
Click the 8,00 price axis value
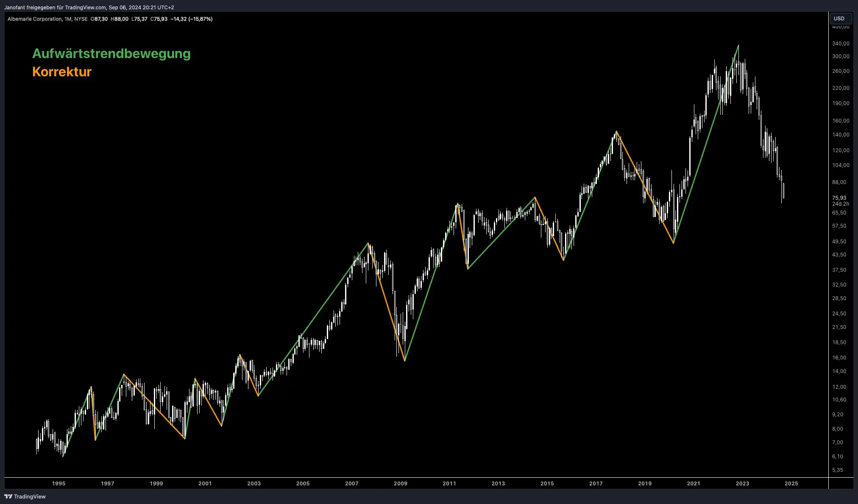837,429
